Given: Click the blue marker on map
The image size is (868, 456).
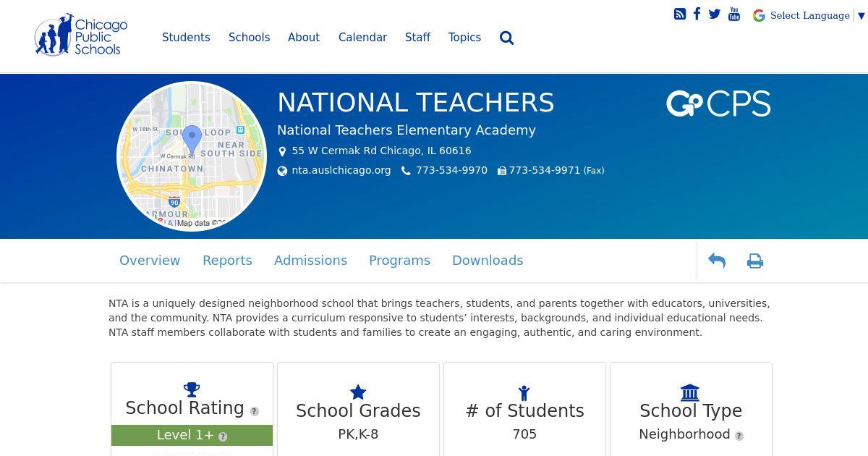Looking at the screenshot, I should [192, 139].
